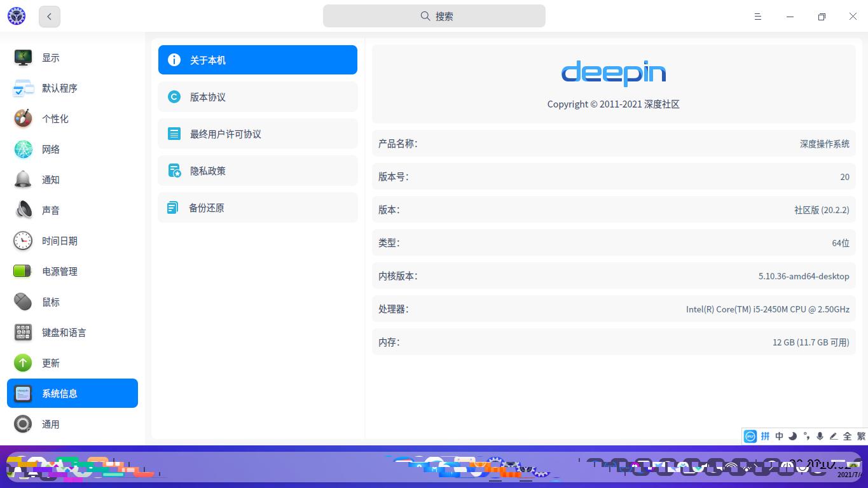Start voice input with the microphone icon

(x=820, y=436)
